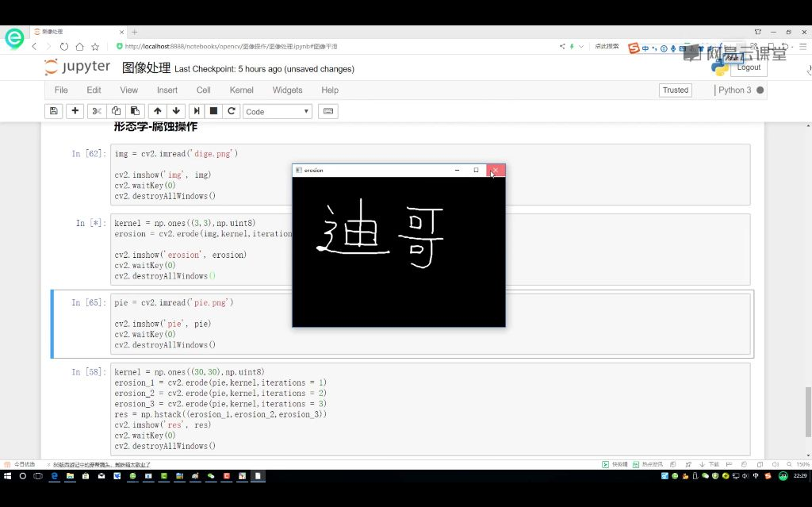
Task: Open the cell type Code dropdown
Action: click(277, 111)
